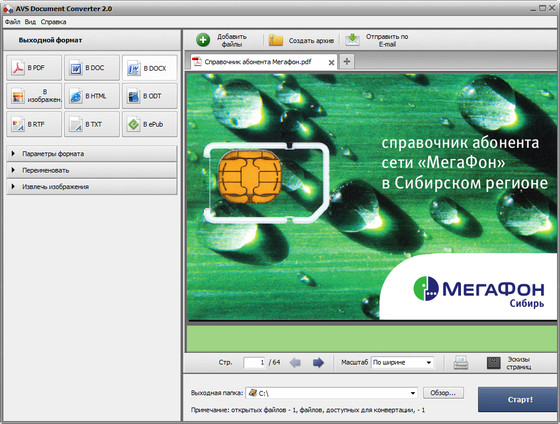
Task: Select the To HTML output format
Action: 92,96
